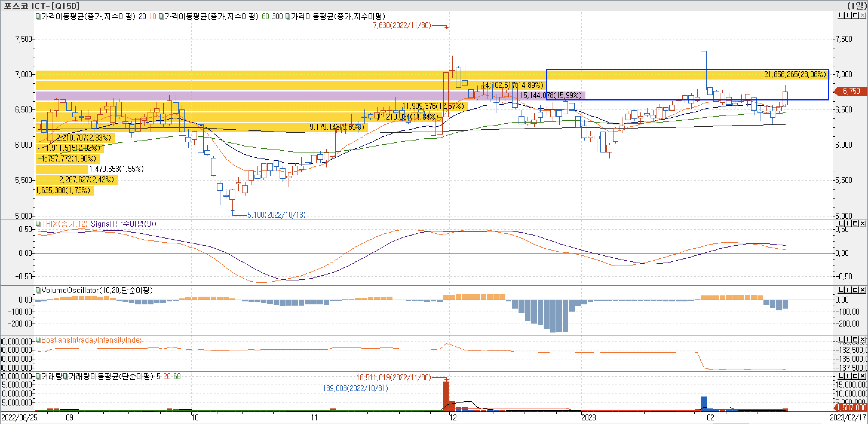Toggle the BostiansIntradayIntensityIndex legend square
Image resolution: width=868 pixels, height=424 pixels.
point(38,340)
